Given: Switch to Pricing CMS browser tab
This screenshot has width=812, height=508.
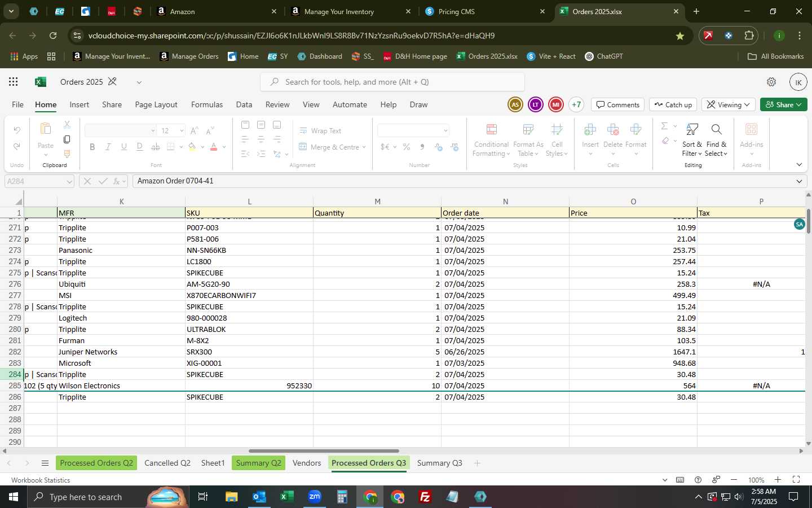Looking at the screenshot, I should click(486, 11).
